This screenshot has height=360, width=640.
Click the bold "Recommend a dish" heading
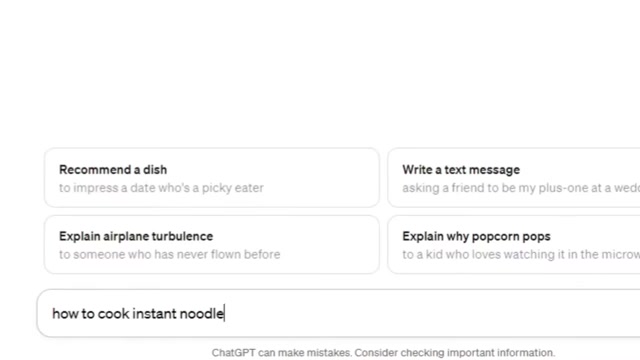113,170
